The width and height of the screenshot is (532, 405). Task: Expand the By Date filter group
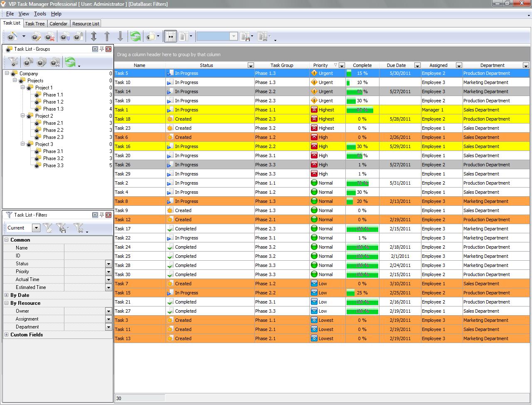point(7,295)
